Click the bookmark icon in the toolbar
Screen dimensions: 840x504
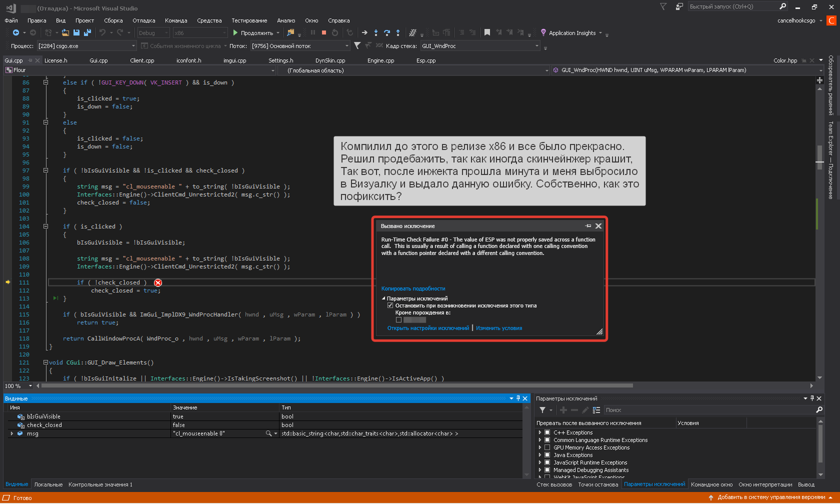click(487, 32)
